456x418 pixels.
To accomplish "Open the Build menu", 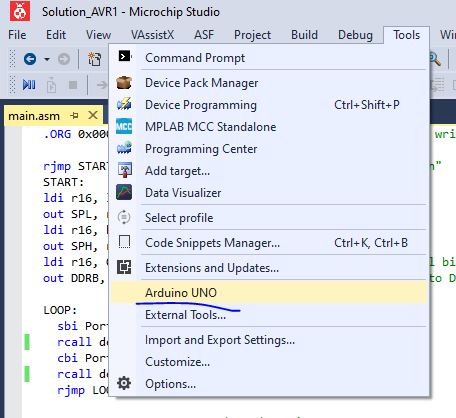I will tap(304, 35).
